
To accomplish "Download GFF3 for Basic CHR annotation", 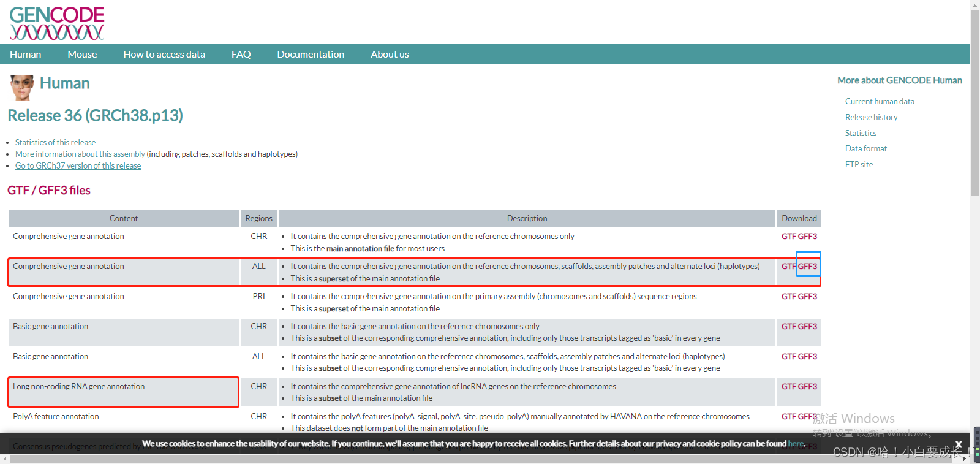I will pos(807,326).
